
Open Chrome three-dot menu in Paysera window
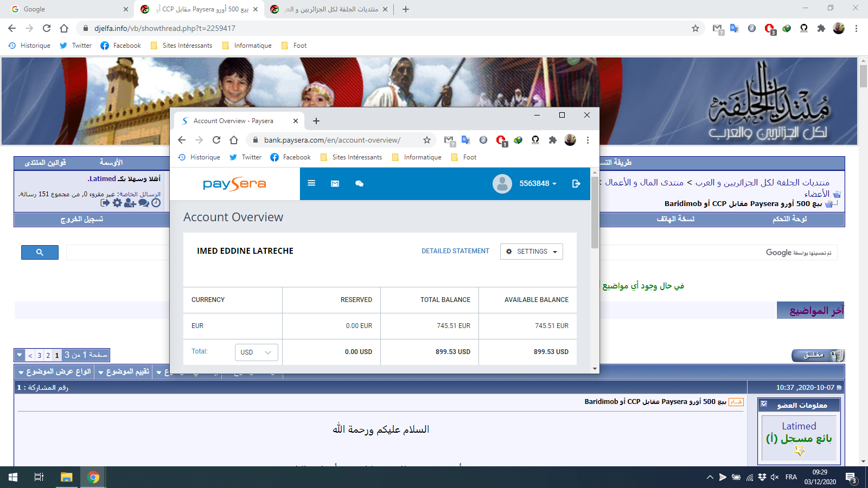point(588,140)
